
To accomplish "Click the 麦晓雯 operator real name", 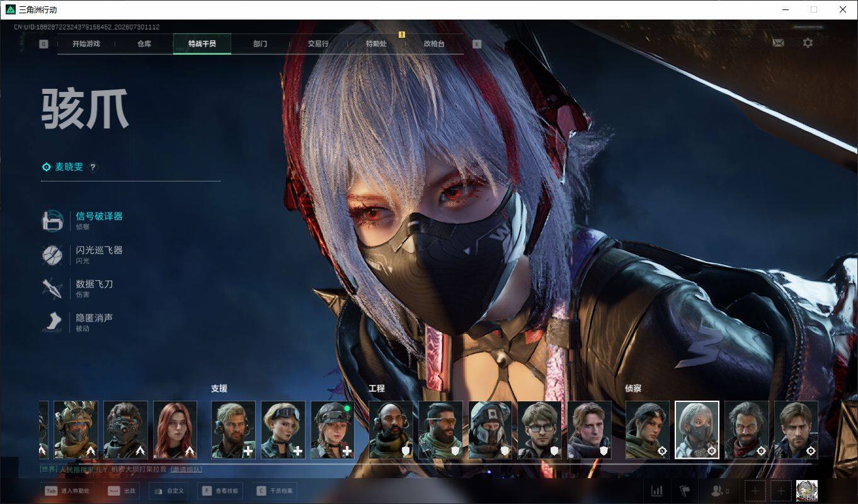I will [x=69, y=167].
